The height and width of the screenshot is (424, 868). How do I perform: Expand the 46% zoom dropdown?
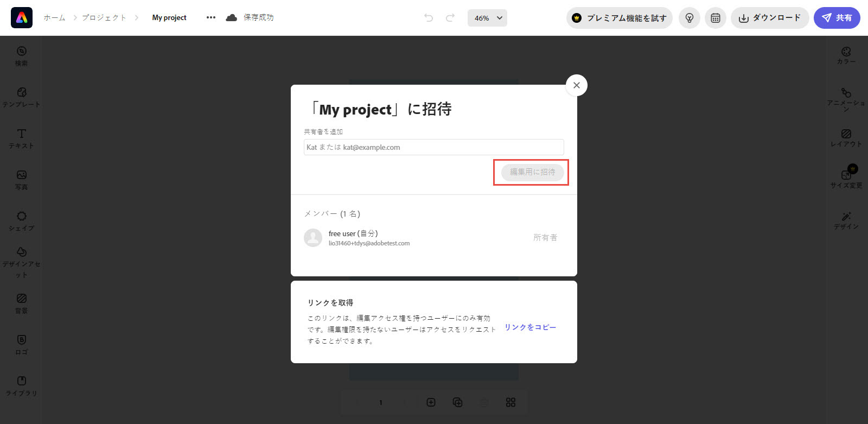487,18
